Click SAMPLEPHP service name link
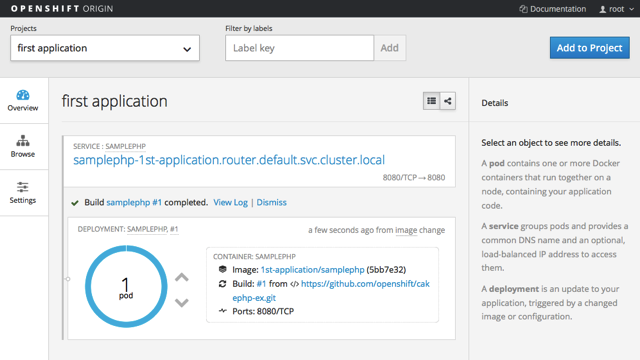640x360 pixels. point(125,146)
